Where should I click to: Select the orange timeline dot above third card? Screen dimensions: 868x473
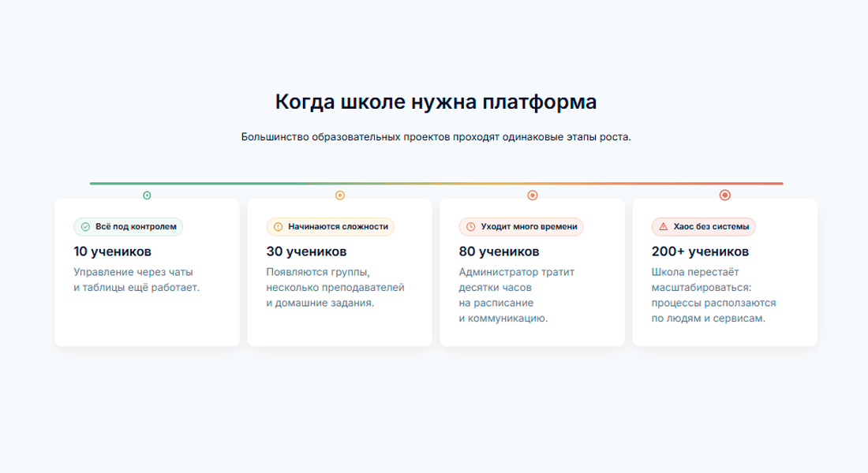coord(533,196)
